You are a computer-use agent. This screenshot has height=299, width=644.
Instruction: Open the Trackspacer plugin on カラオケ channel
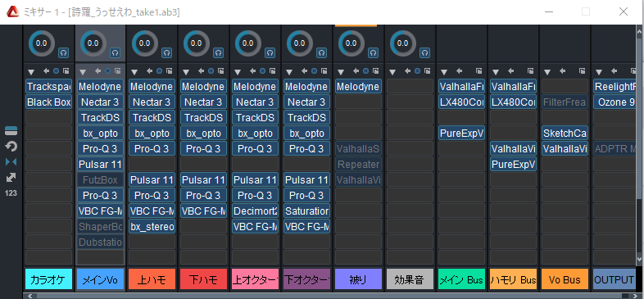pyautogui.click(x=49, y=87)
